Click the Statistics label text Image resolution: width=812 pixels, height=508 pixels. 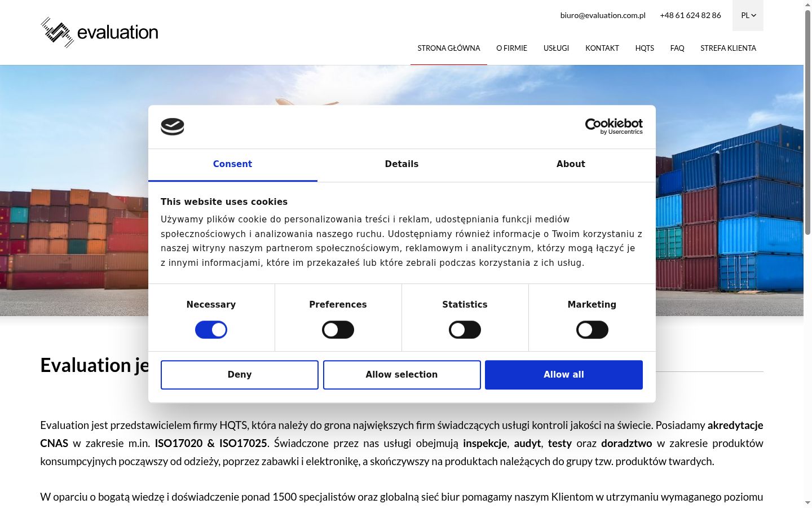[465, 305]
